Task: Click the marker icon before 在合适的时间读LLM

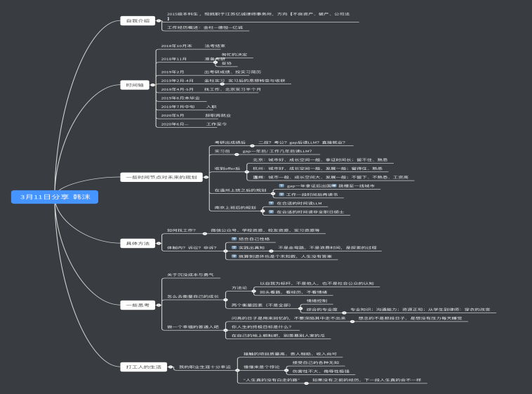Action: pyautogui.click(x=272, y=203)
